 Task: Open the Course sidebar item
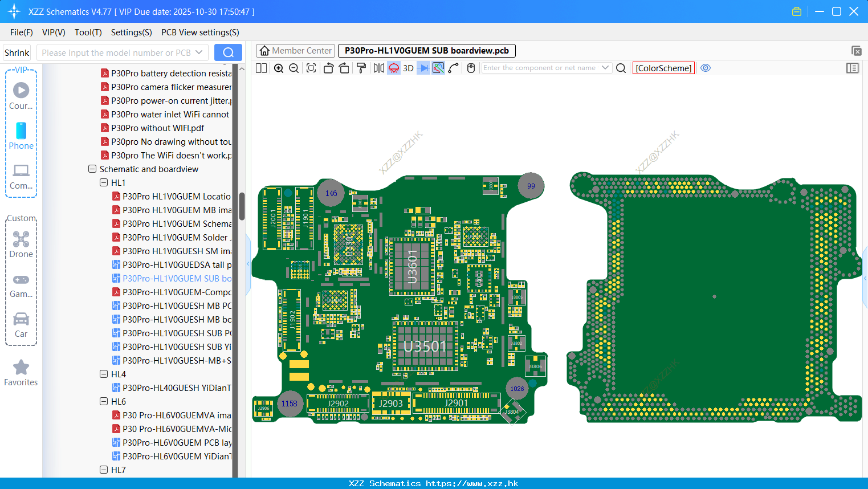pos(21,96)
